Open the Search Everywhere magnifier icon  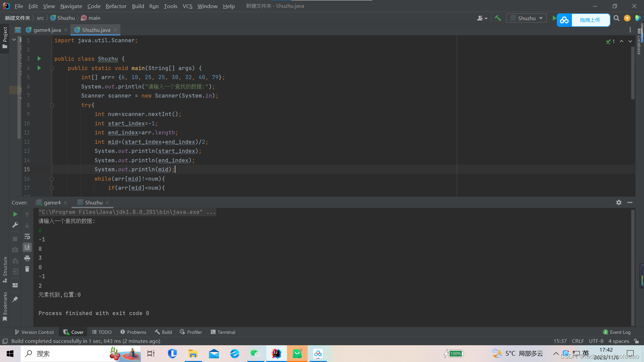coord(616,18)
